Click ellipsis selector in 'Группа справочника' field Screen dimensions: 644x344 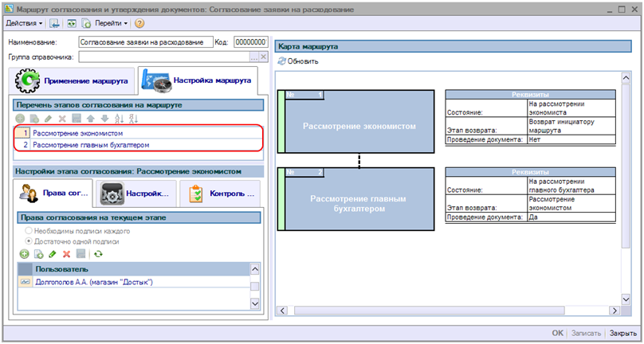254,57
